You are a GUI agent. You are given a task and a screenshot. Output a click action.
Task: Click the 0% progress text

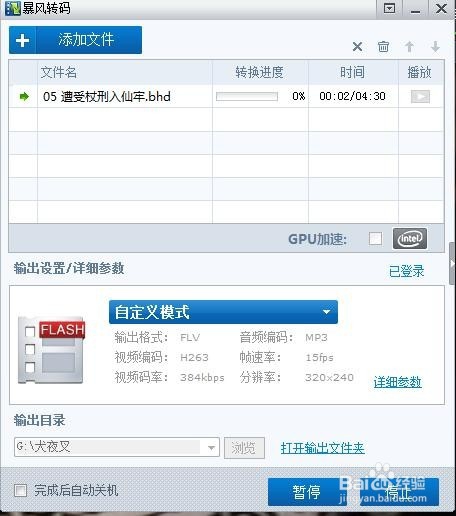[x=299, y=96]
